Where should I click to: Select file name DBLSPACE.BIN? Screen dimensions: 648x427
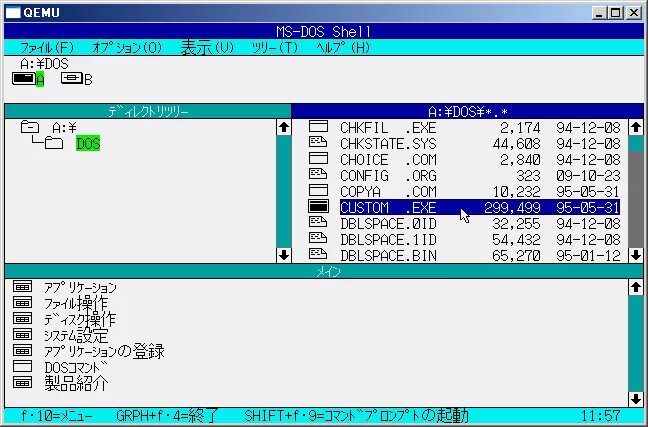[388, 255]
